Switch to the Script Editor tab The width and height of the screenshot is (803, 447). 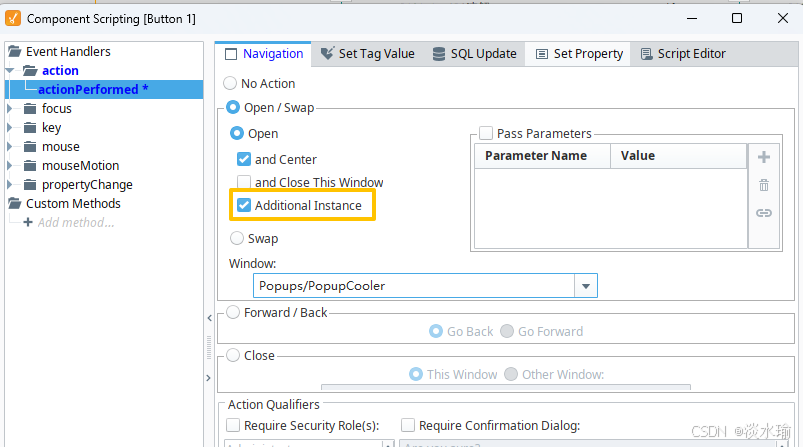click(683, 54)
